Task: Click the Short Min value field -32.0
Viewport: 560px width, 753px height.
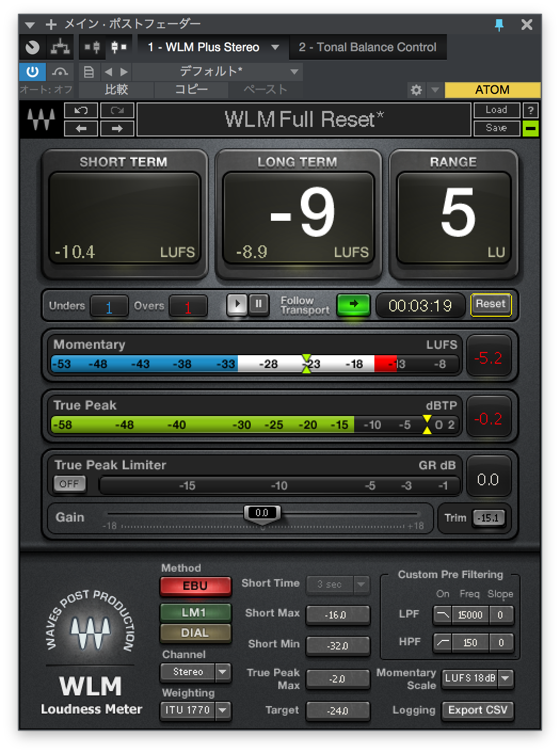Action: click(x=338, y=646)
